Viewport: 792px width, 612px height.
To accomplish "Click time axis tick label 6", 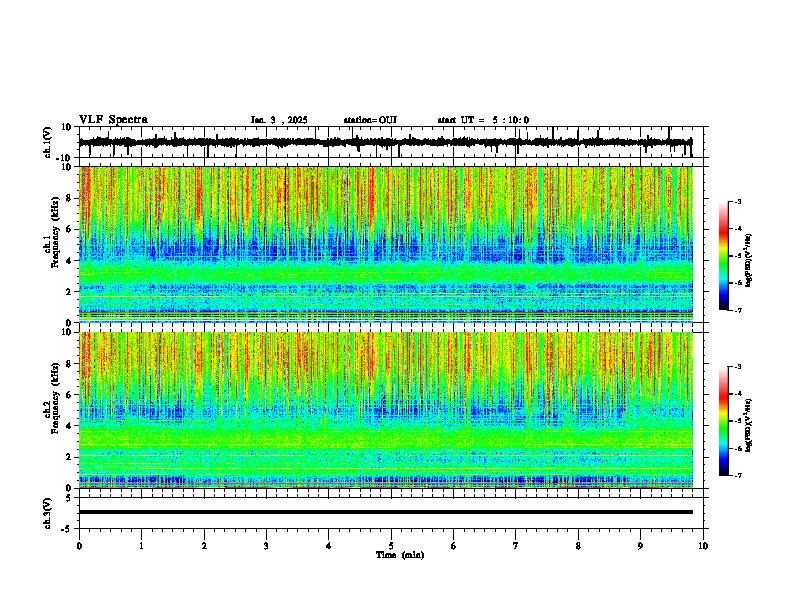I will click(454, 546).
